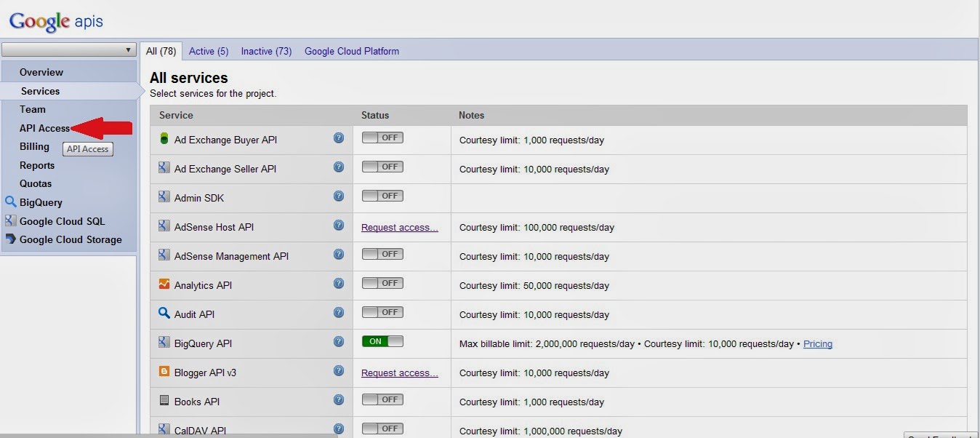Click the BigQuery sidebar magnifier icon
This screenshot has width=980, height=438.
point(10,202)
